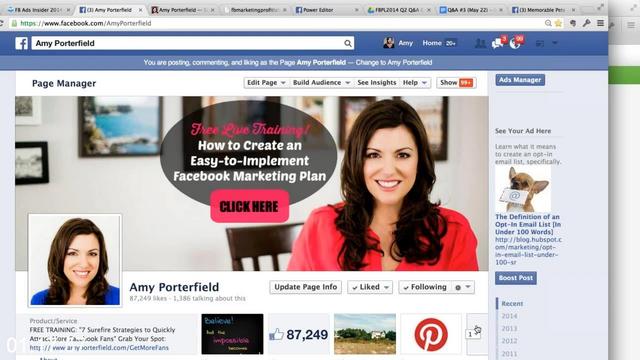Click the reload button in Chrome
This screenshot has height=360, width=640.
pyautogui.click(x=2, y=23)
